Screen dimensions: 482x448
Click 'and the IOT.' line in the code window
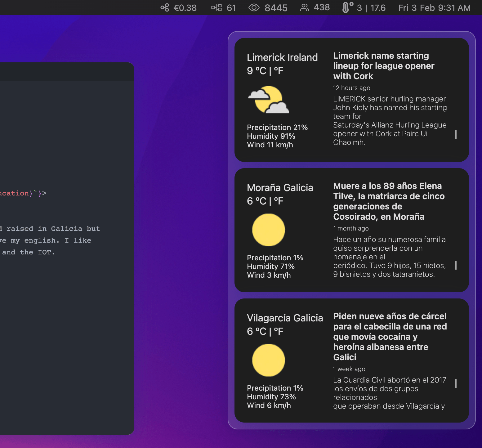[x=29, y=252]
